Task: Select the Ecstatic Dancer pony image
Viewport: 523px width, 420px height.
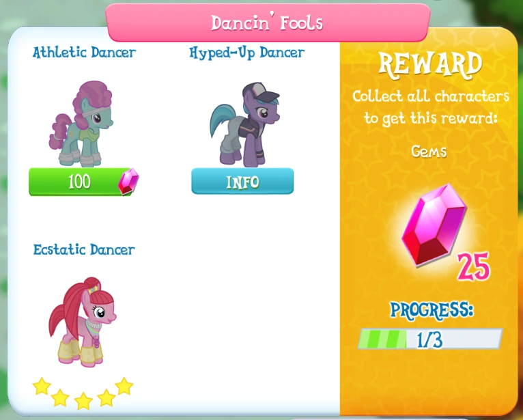Action: click(83, 322)
